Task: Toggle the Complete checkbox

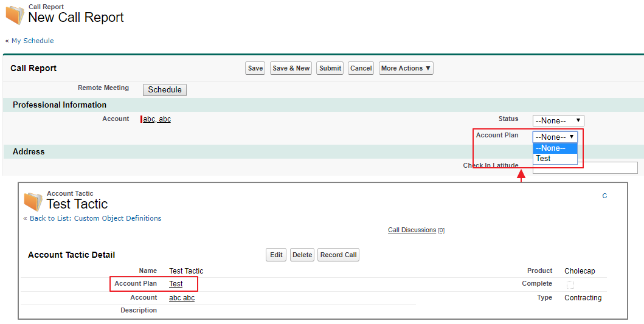Action: tap(570, 284)
